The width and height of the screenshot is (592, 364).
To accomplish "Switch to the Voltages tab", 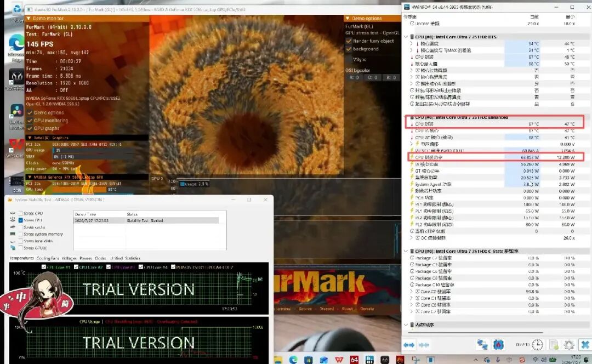I will (x=69, y=258).
